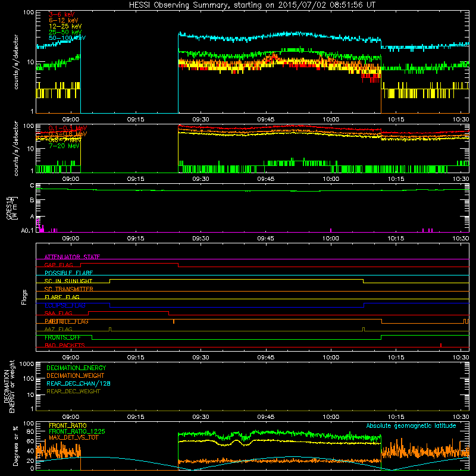Click the REAR_DEC_WEIGHT legend label
The image size is (476, 476).
(x=73, y=392)
